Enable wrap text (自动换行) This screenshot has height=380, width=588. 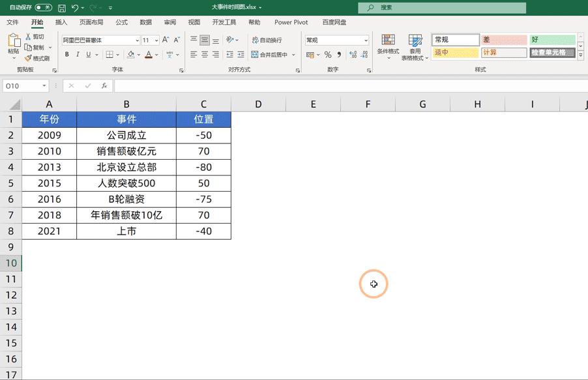pyautogui.click(x=269, y=40)
